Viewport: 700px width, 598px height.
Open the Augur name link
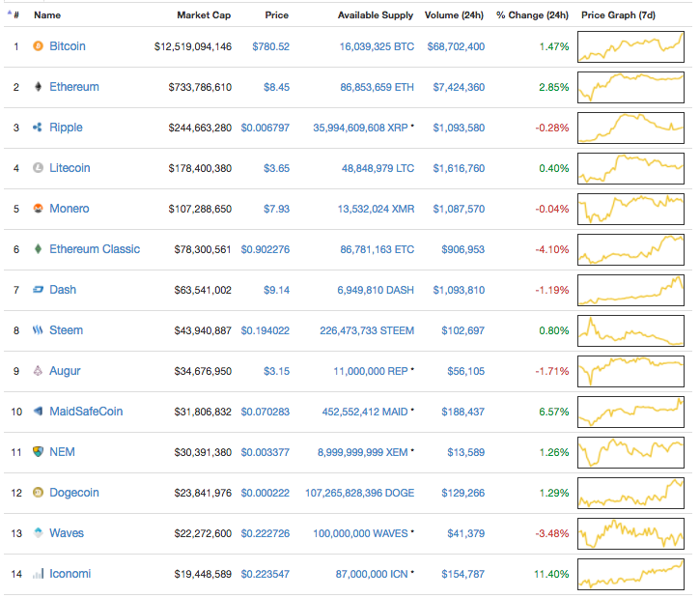click(x=66, y=371)
